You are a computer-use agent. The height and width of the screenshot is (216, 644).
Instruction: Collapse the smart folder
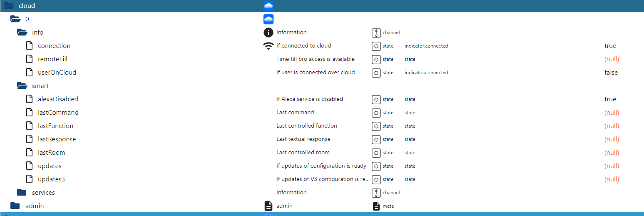pyautogui.click(x=22, y=86)
